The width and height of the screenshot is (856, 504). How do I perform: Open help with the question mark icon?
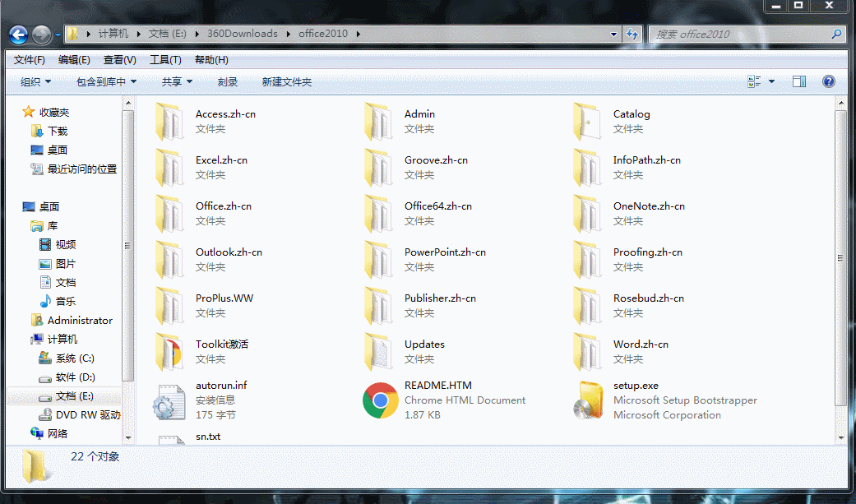click(828, 81)
